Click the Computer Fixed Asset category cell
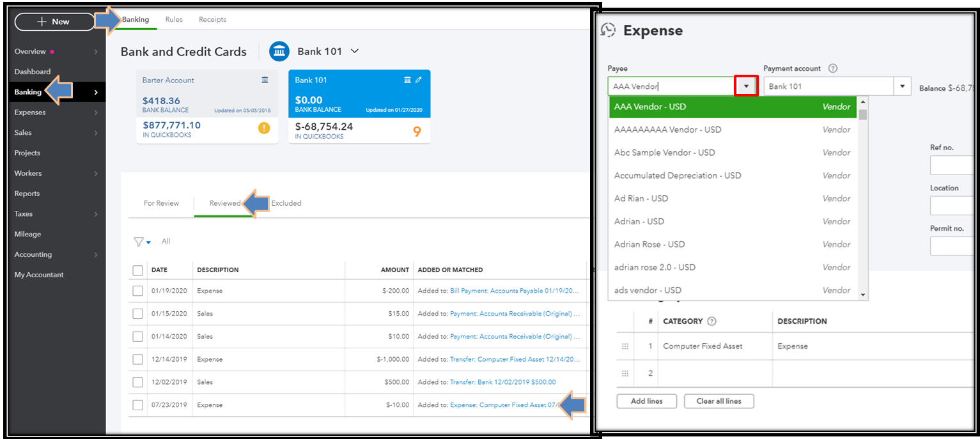This screenshot has height=439, width=980. click(715, 346)
